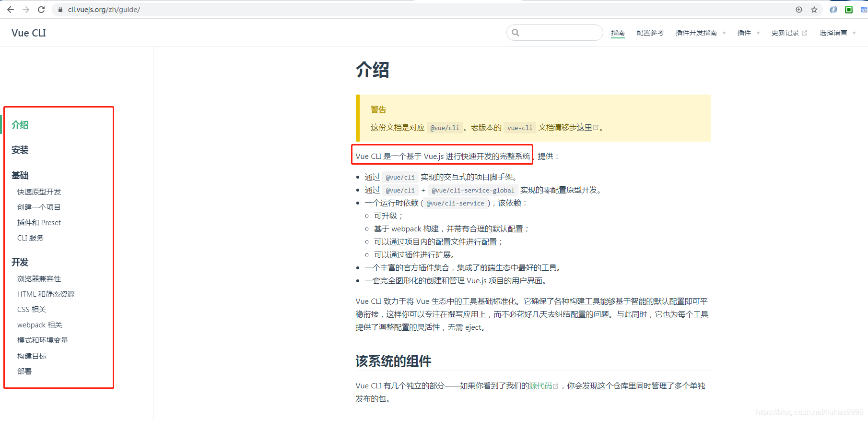Bookmark page with the star icon
This screenshot has width=868, height=421.
click(814, 10)
